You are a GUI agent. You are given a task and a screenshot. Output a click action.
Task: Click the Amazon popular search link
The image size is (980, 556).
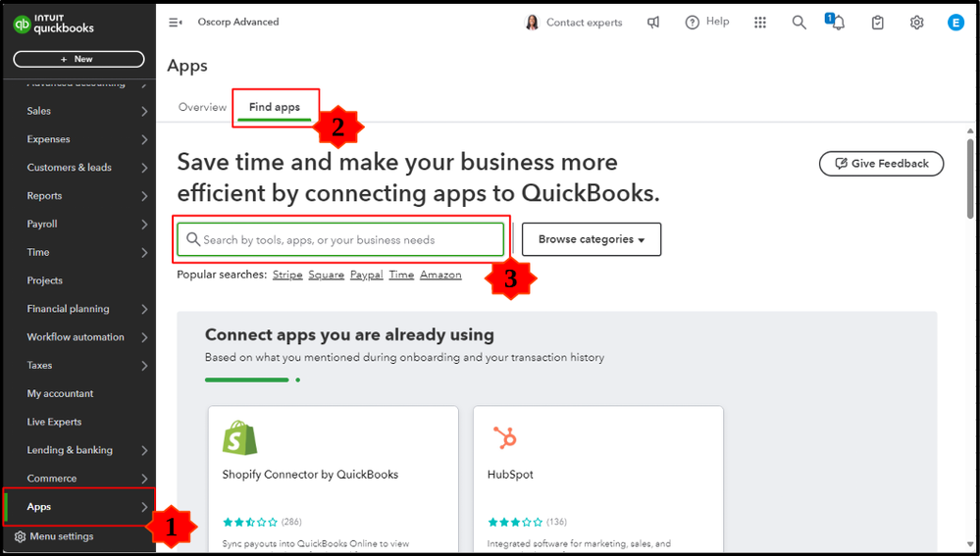pyautogui.click(x=440, y=275)
